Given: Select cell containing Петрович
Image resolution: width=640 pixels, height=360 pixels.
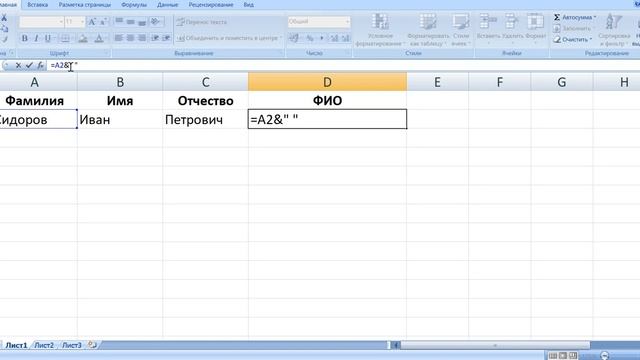Looking at the screenshot, I should pos(205,120).
